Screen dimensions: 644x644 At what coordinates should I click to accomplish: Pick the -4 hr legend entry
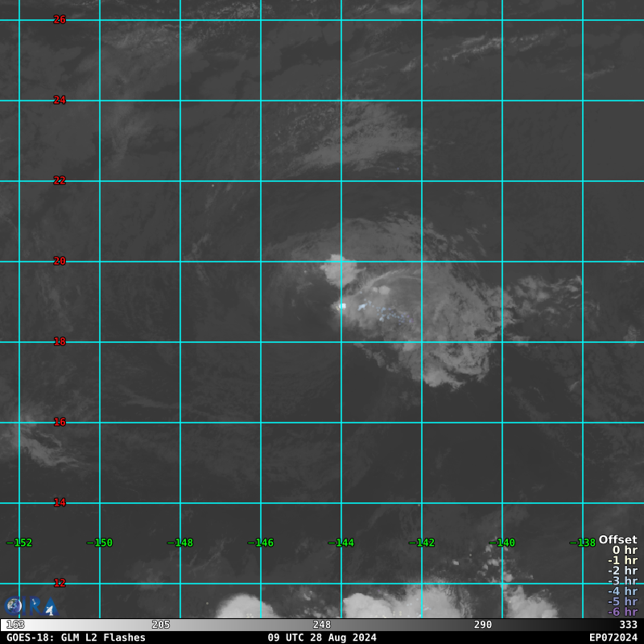(x=623, y=591)
